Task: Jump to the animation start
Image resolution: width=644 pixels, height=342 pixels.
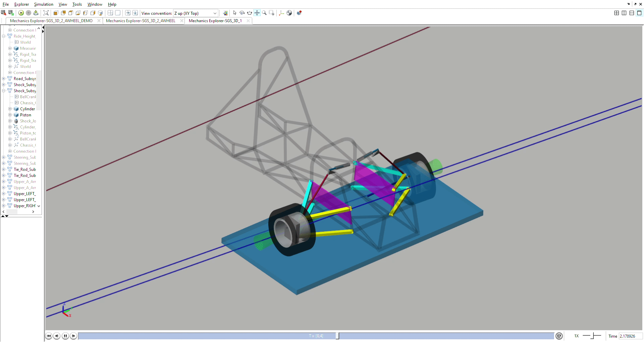Action: 49,336
